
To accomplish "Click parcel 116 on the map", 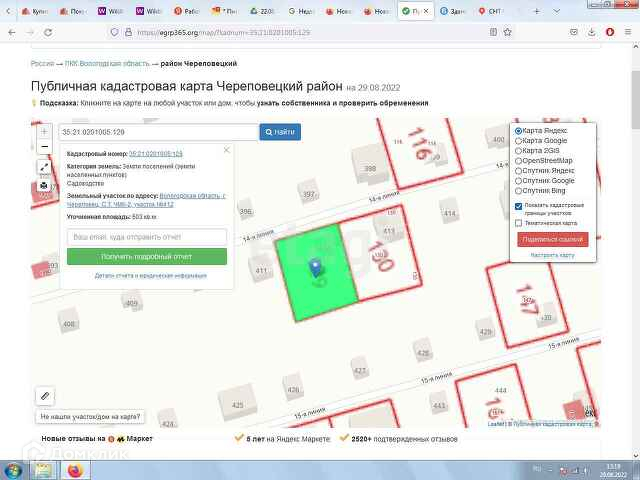I will click(420, 153).
